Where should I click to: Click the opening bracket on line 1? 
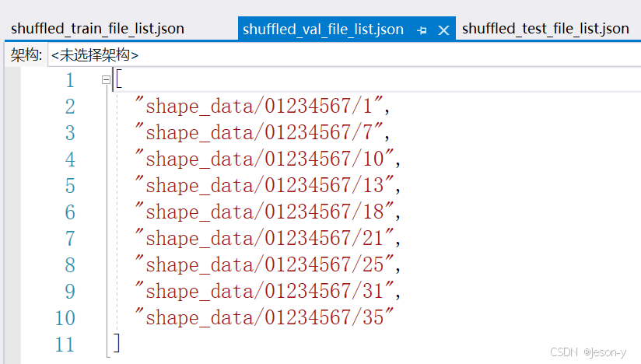[118, 80]
